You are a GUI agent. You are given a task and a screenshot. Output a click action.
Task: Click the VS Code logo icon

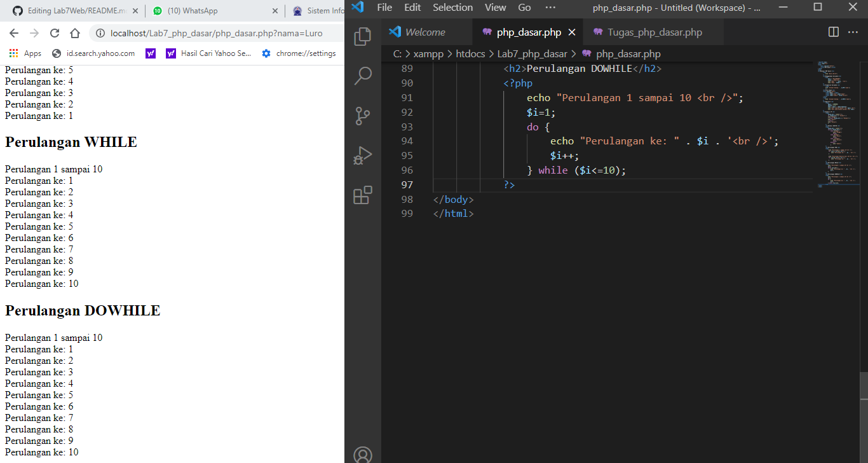point(357,8)
